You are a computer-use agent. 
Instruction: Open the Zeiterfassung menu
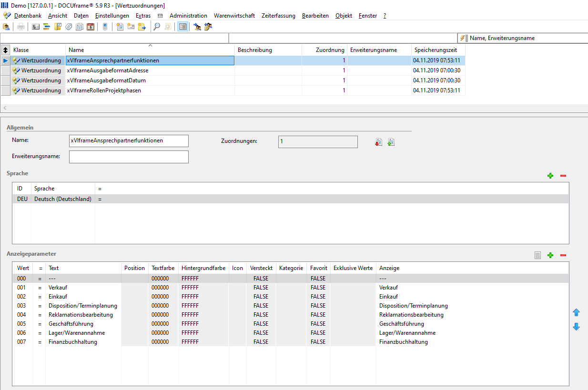click(278, 16)
